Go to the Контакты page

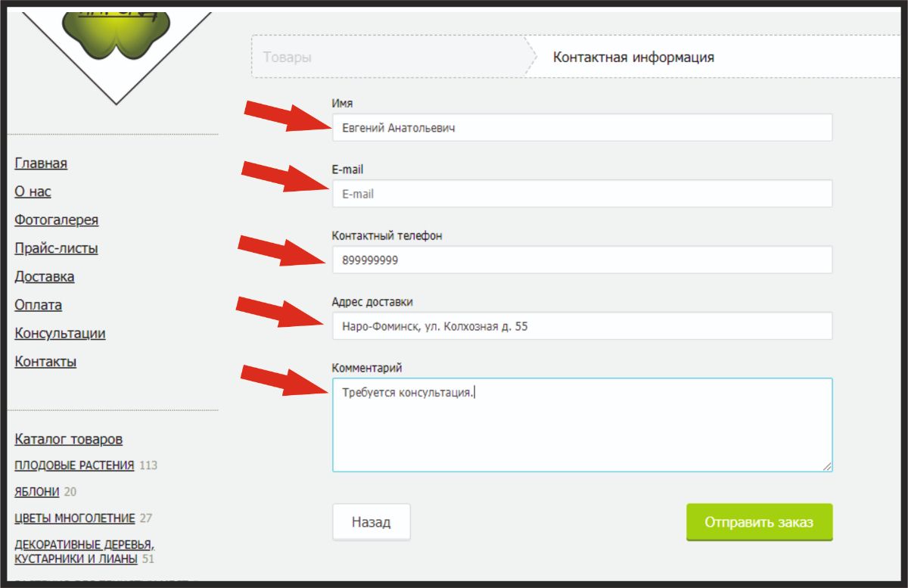pos(45,362)
